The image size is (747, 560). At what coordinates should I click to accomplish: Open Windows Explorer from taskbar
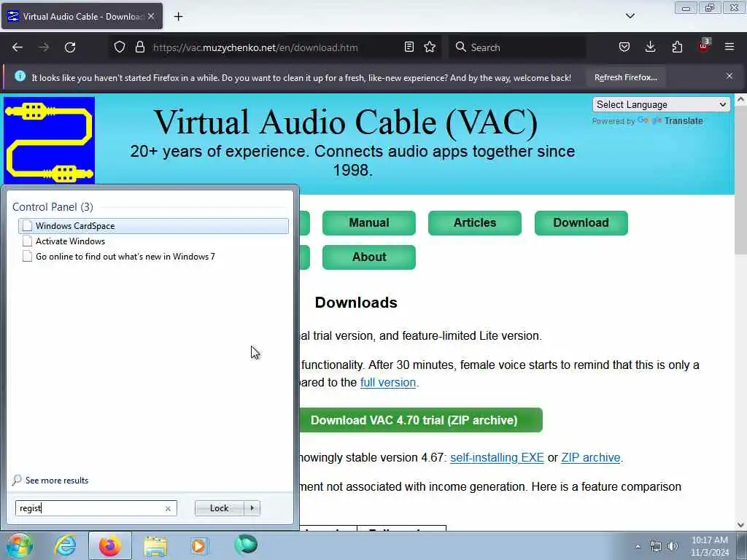(x=155, y=545)
